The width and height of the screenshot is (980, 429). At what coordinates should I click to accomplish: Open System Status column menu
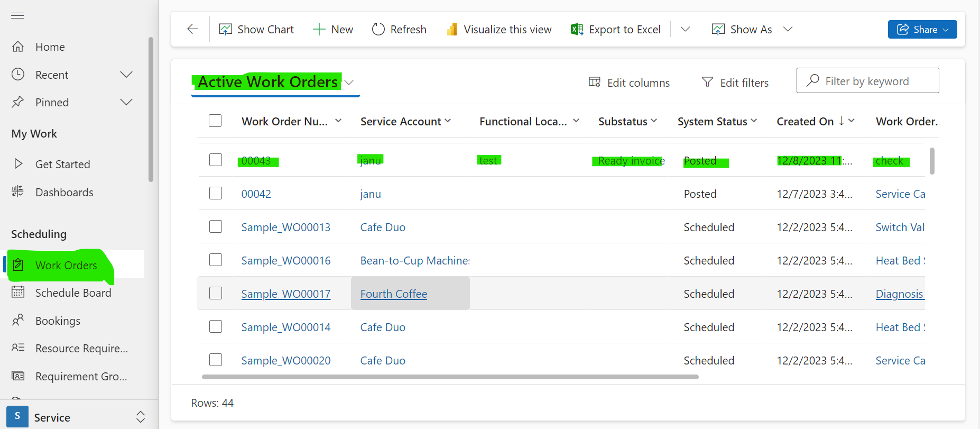pos(754,121)
